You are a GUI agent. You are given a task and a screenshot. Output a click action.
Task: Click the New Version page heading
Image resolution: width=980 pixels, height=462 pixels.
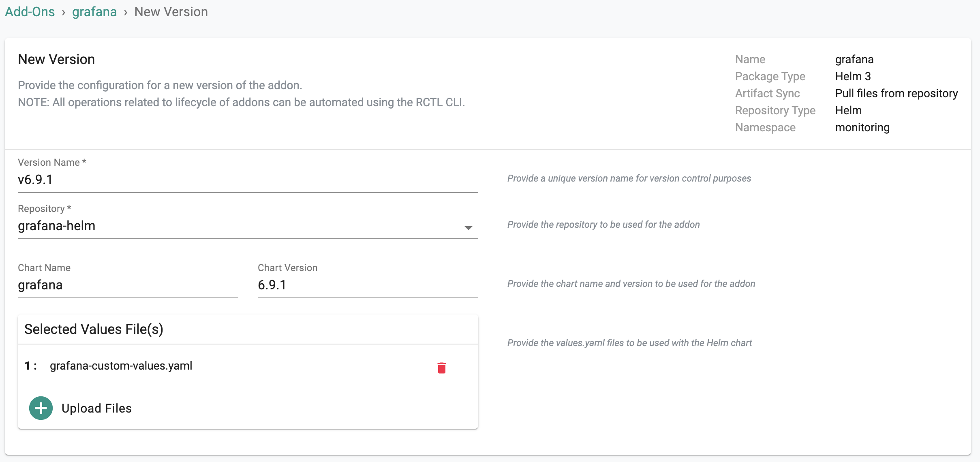click(56, 60)
